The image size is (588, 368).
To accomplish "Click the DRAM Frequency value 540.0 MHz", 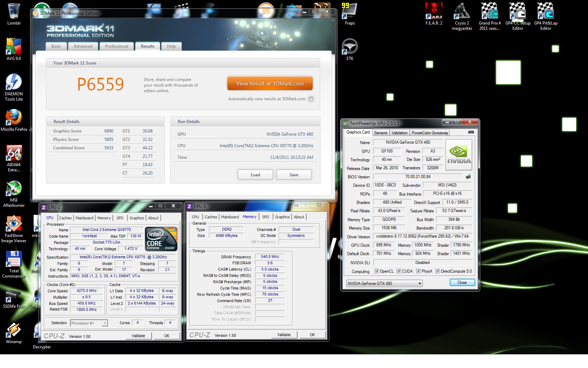I will pos(270,257).
